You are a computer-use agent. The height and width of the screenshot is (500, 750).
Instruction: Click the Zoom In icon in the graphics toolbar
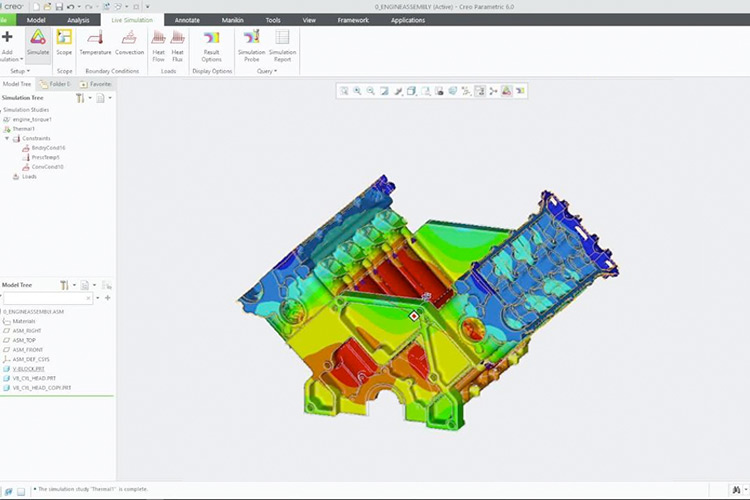click(357, 91)
